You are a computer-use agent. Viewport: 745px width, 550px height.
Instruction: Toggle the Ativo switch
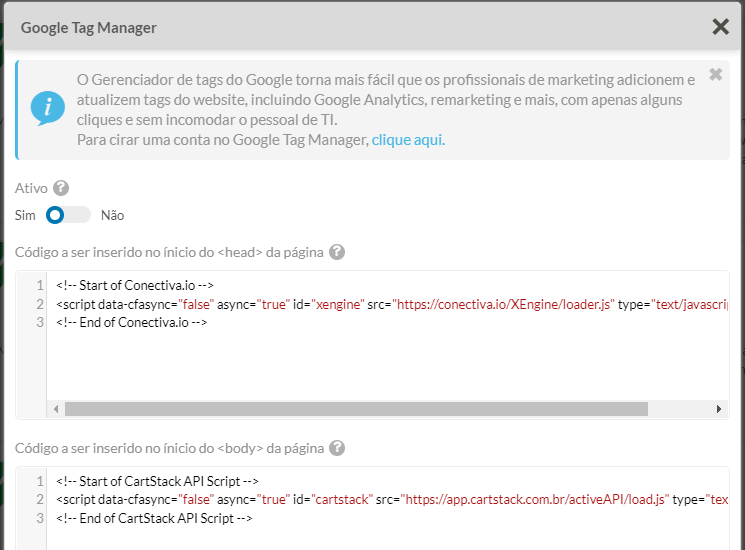point(67,215)
